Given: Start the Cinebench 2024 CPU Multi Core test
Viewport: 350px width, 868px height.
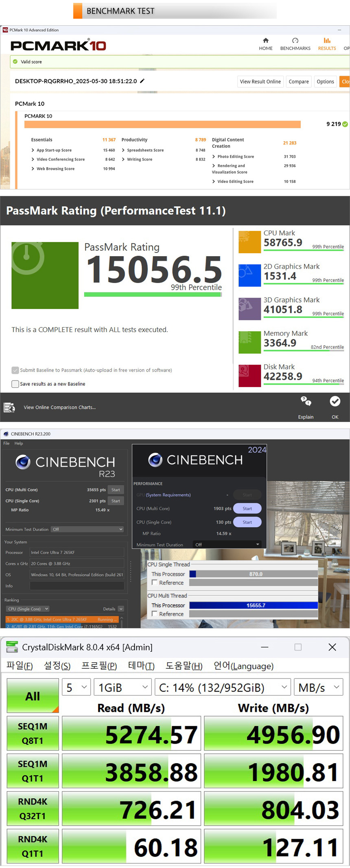Looking at the screenshot, I should coord(247,509).
